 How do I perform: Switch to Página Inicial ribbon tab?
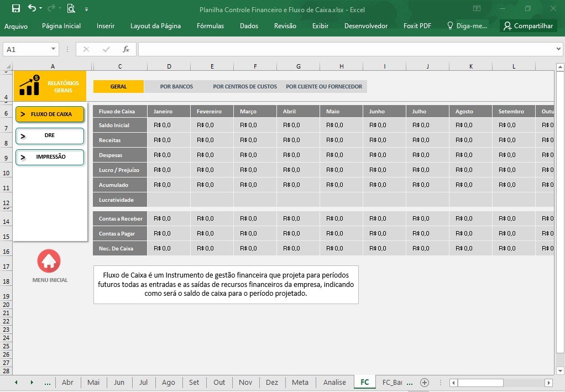61,26
